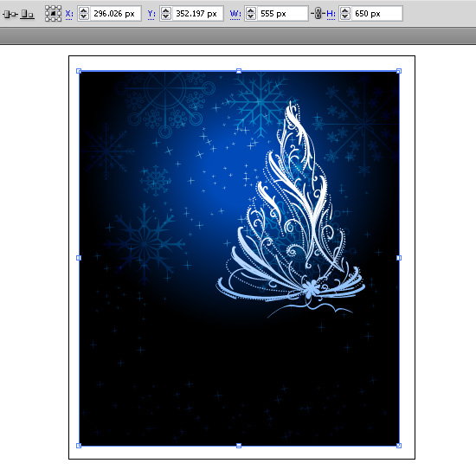This screenshot has height=476, width=476.
Task: Decrease height with H down stepper arrow
Action: (x=344, y=17)
